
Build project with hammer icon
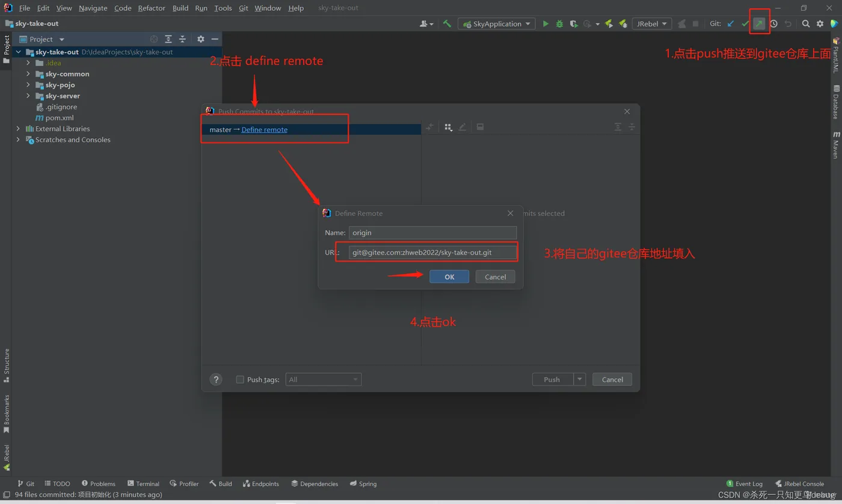pos(447,24)
